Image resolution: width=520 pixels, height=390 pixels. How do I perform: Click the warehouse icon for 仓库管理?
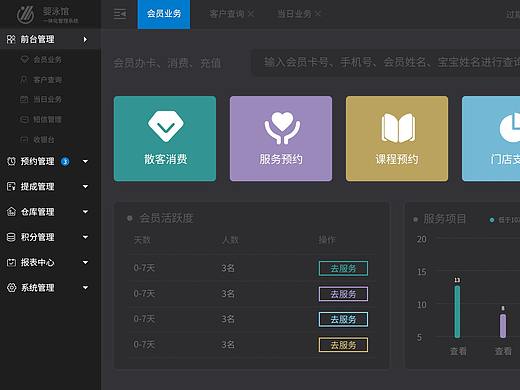point(11,212)
